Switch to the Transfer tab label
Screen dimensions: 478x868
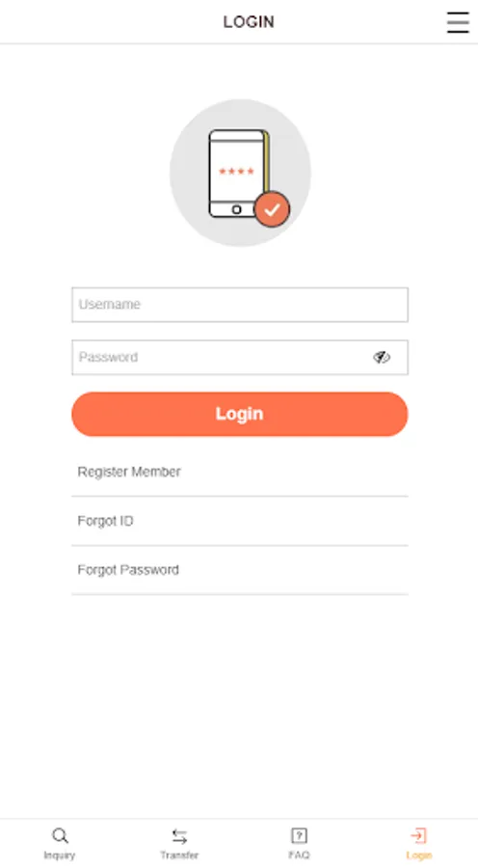click(179, 855)
